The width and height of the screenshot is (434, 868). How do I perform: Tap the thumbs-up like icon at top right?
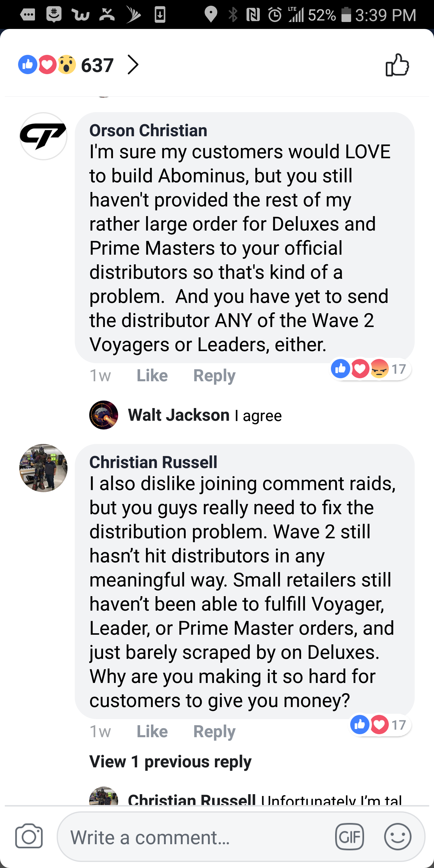397,65
